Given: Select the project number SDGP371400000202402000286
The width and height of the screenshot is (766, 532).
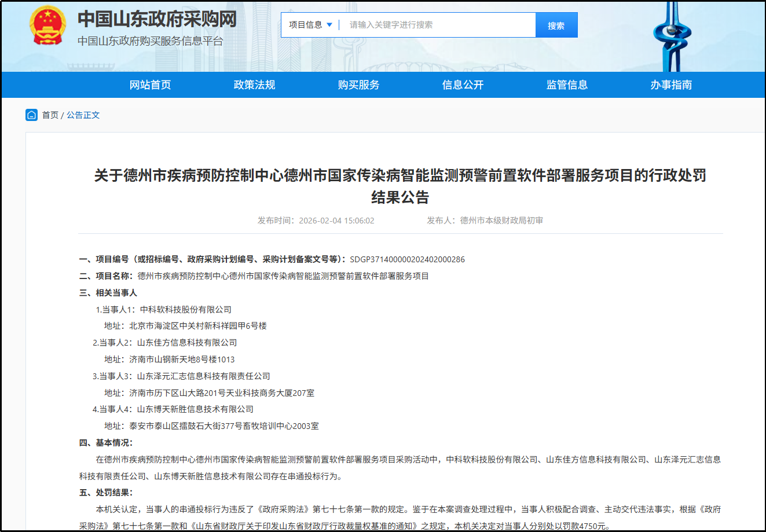Looking at the screenshot, I should click(407, 259).
